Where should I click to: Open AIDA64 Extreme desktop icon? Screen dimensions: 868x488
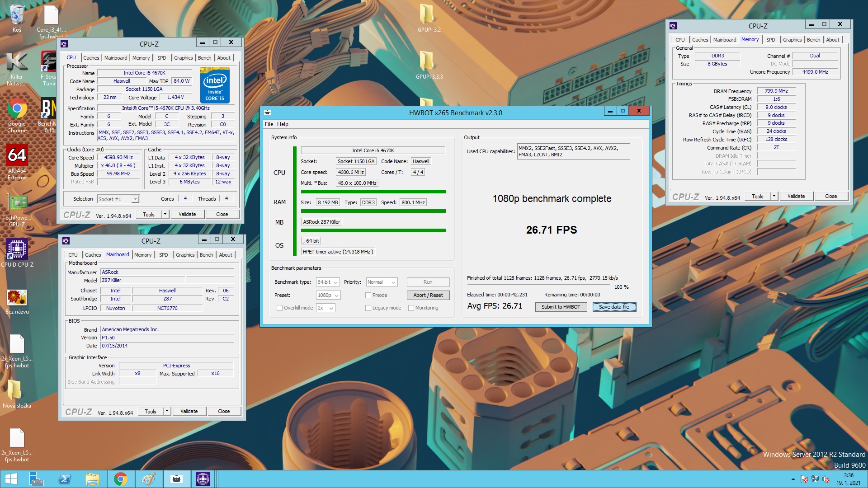pos(17,162)
